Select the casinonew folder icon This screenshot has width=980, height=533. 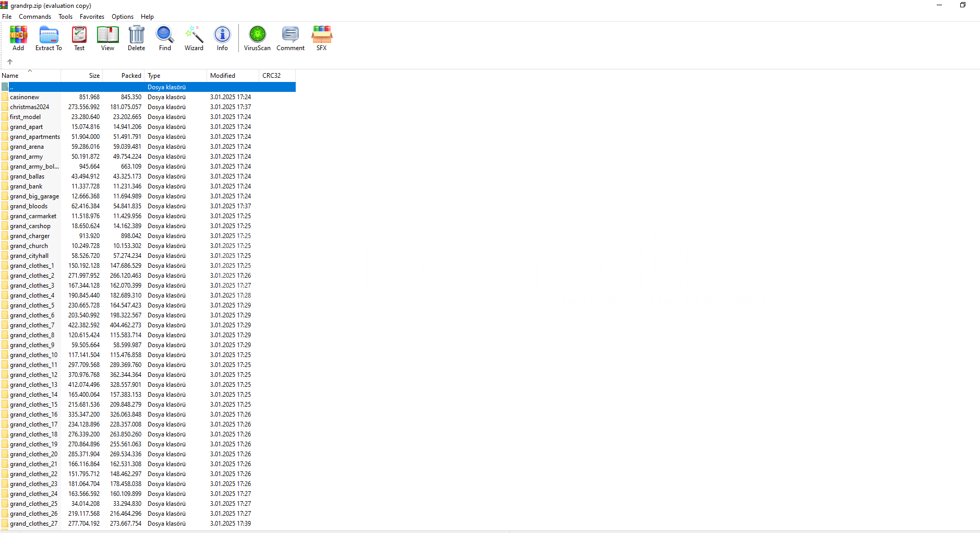pos(5,97)
